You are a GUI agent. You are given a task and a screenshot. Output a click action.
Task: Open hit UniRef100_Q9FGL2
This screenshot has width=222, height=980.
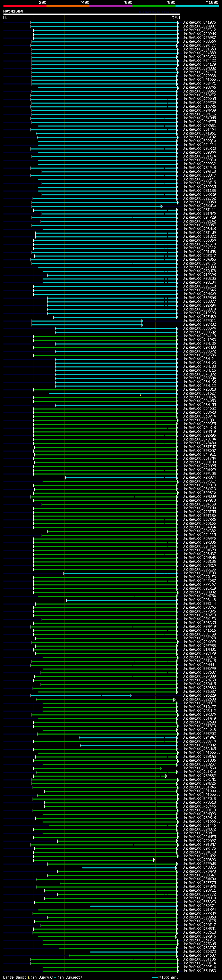coord(199,30)
